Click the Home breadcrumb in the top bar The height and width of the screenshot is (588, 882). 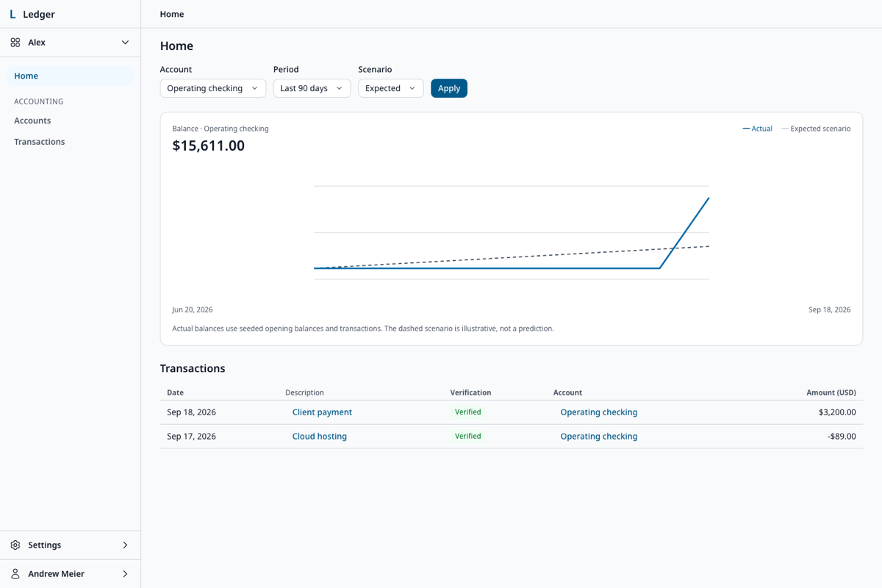click(x=172, y=14)
